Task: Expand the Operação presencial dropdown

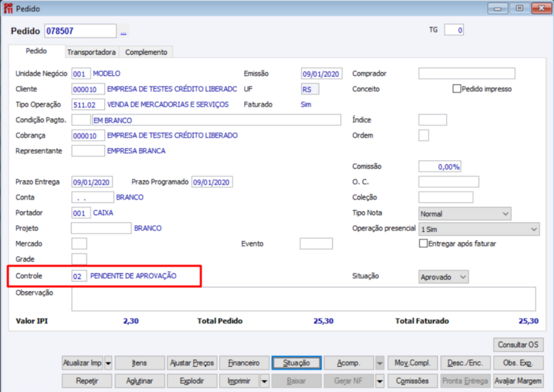Action: coord(479,229)
